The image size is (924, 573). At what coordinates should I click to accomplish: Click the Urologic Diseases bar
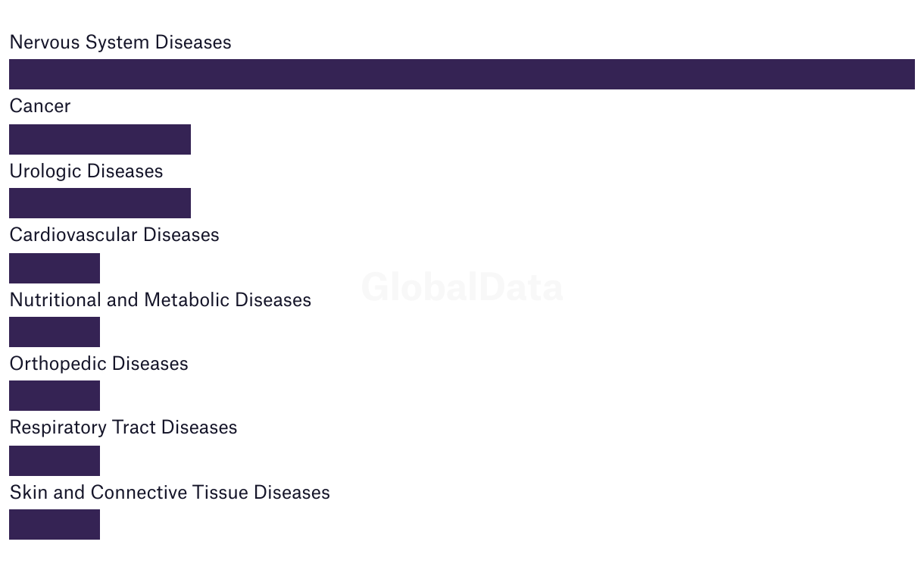point(100,203)
